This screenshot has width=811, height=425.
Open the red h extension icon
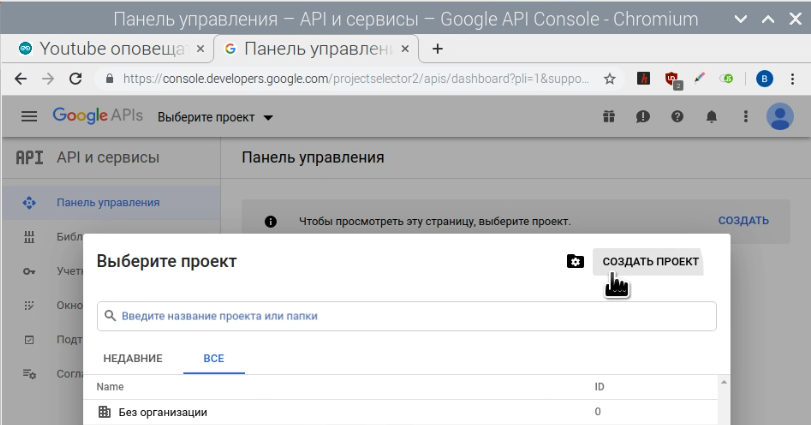pyautogui.click(x=643, y=79)
